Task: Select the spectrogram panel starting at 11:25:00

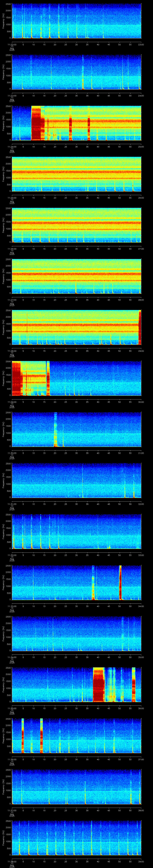Action: click(x=77, y=174)
